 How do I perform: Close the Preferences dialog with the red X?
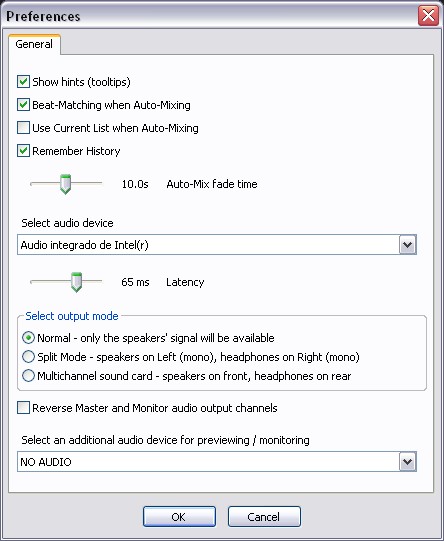[428, 16]
